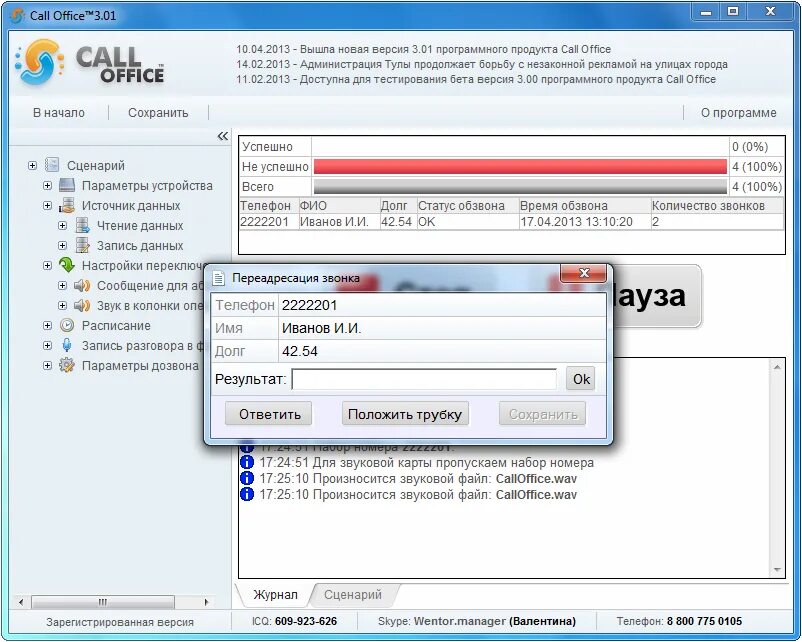Click journal scrollbar down arrow

click(x=777, y=570)
